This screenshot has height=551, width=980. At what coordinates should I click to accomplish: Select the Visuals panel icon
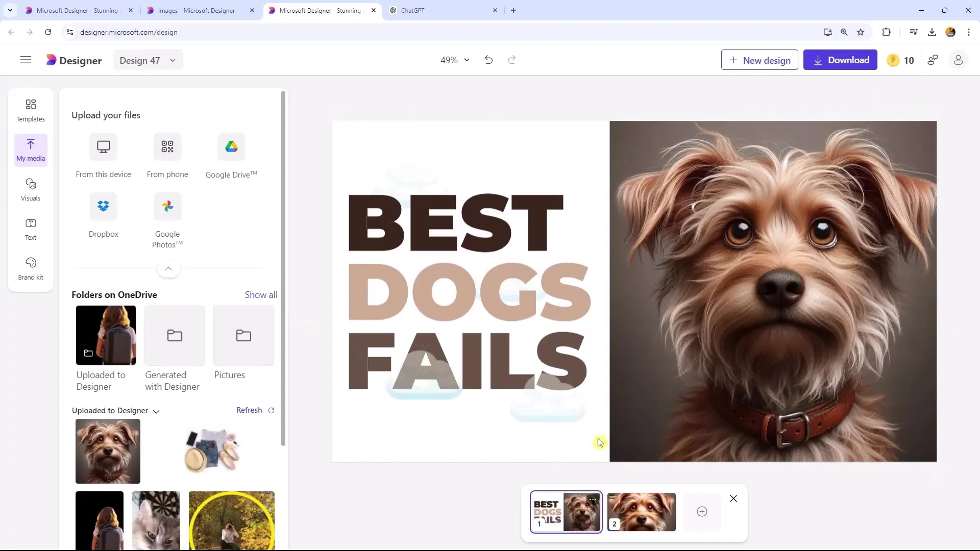point(30,189)
